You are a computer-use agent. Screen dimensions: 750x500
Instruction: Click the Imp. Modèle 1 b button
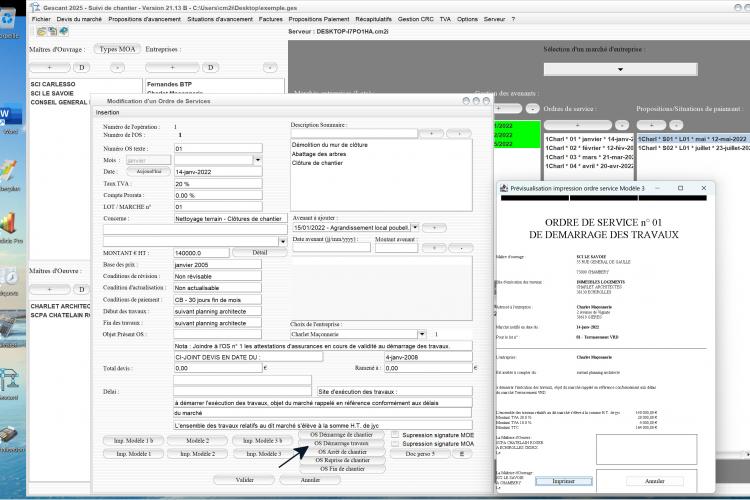click(x=133, y=440)
